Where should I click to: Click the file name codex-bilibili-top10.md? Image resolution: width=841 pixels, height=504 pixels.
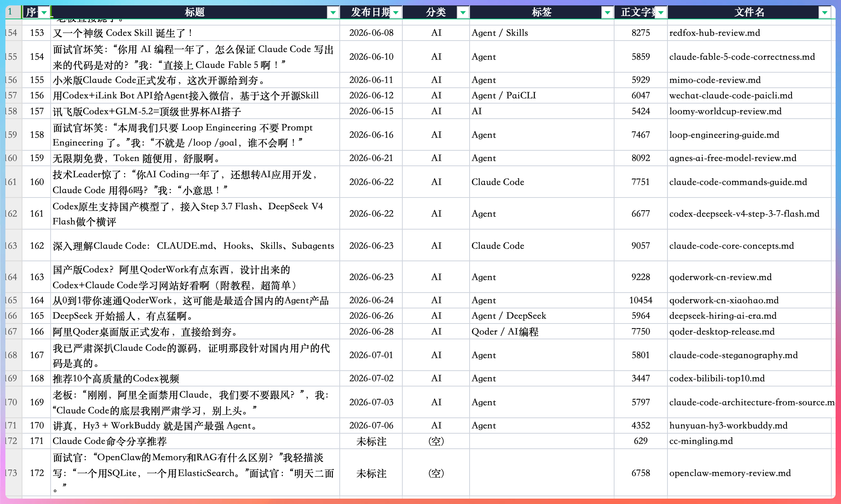tap(717, 378)
